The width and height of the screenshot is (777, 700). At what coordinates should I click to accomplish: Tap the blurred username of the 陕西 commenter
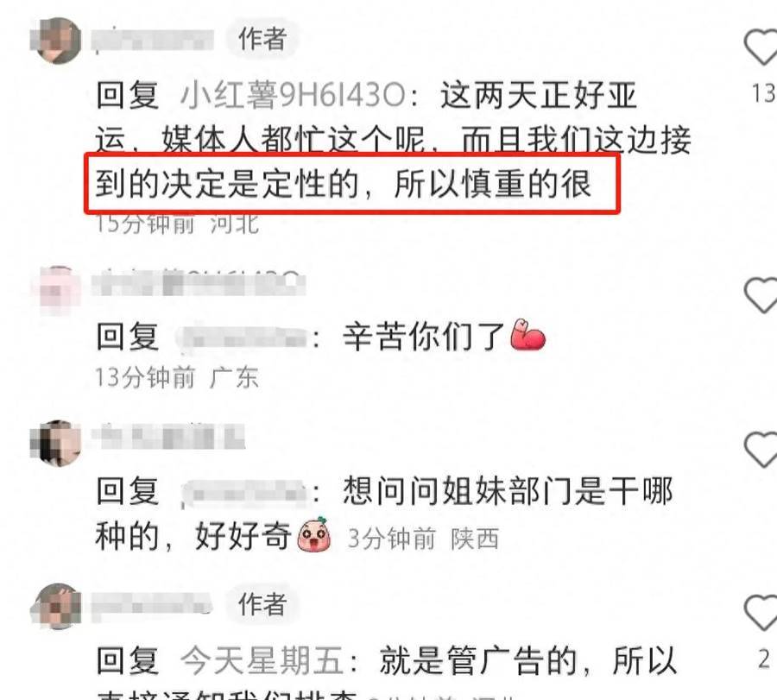168,437
